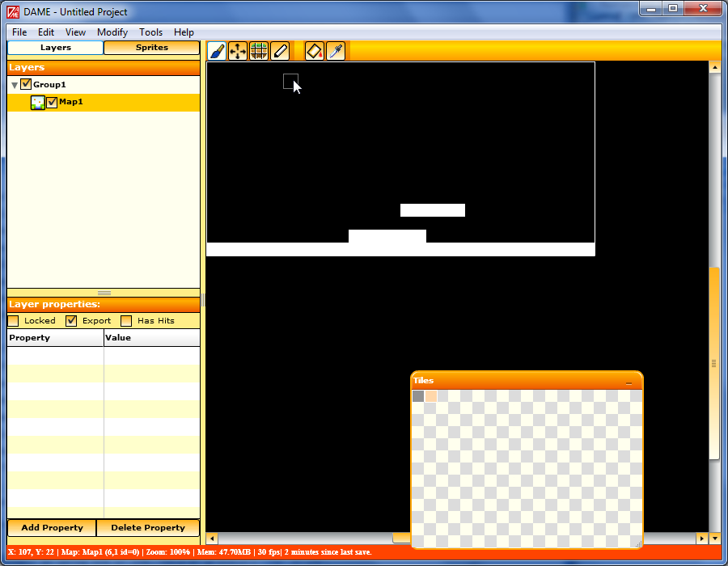The width and height of the screenshot is (728, 566).
Task: Select the eraser tool
Action: (280, 51)
